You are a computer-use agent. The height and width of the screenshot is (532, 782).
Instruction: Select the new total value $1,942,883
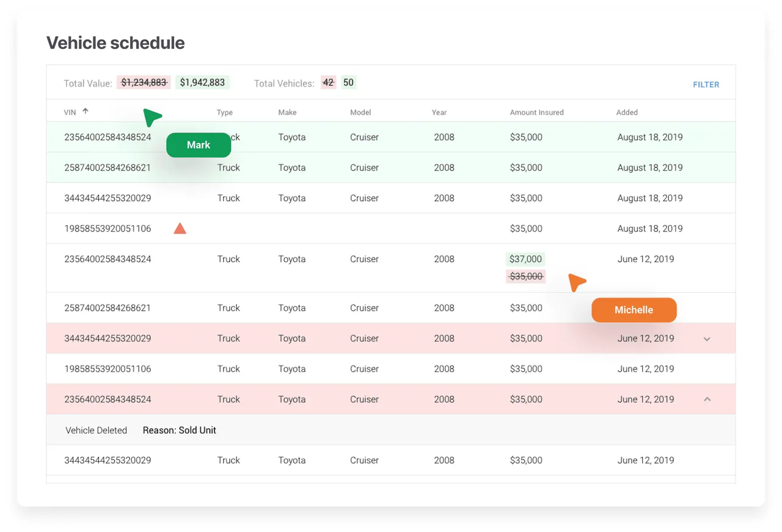point(202,82)
